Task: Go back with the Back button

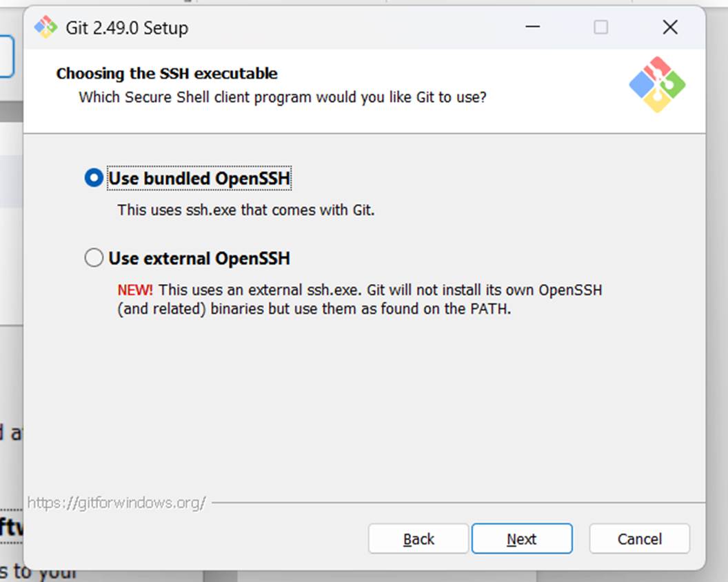Action: pyautogui.click(x=418, y=539)
